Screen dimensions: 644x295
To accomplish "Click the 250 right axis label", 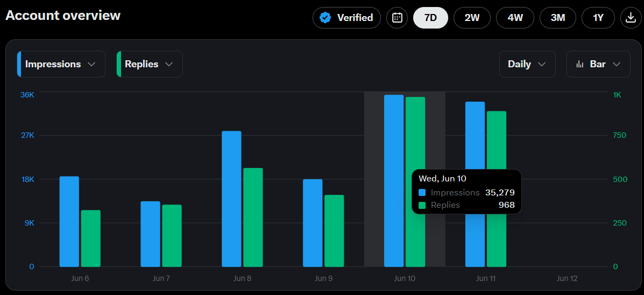I will (x=620, y=223).
